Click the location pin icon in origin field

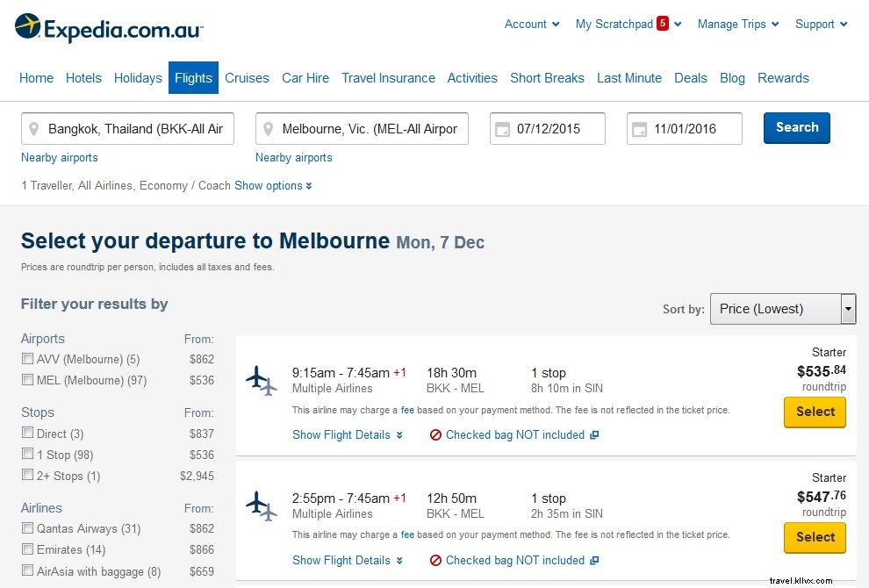click(35, 128)
